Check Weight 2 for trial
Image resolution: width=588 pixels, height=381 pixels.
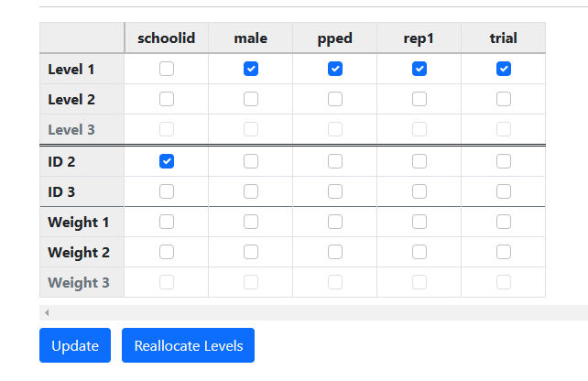(504, 252)
